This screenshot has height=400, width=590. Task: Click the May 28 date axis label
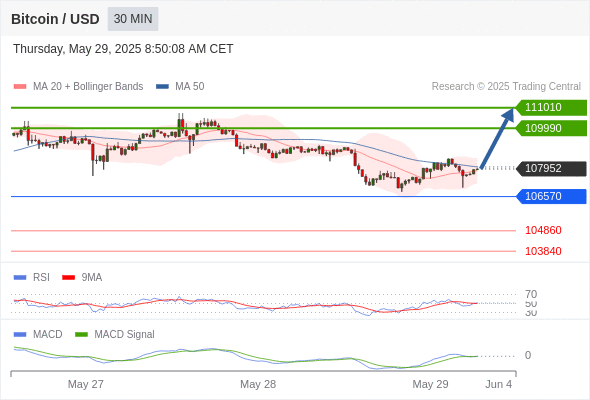click(x=258, y=384)
